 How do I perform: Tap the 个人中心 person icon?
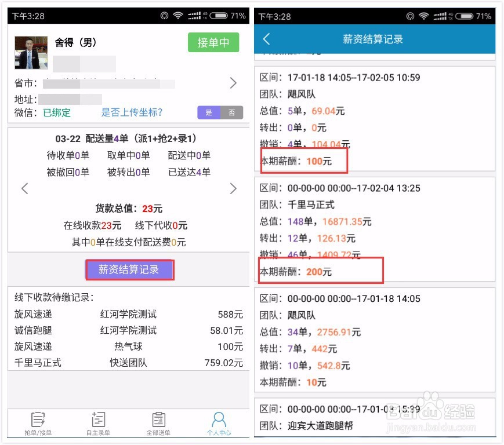pos(219,423)
